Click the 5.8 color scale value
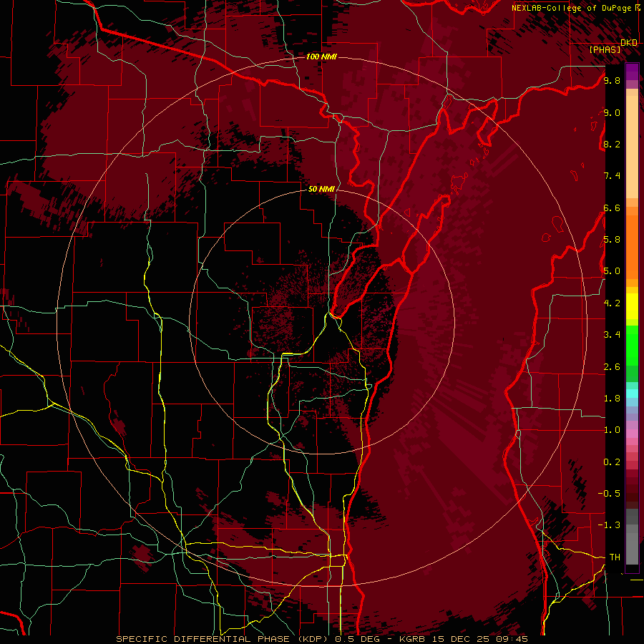The image size is (644, 644). click(x=612, y=240)
